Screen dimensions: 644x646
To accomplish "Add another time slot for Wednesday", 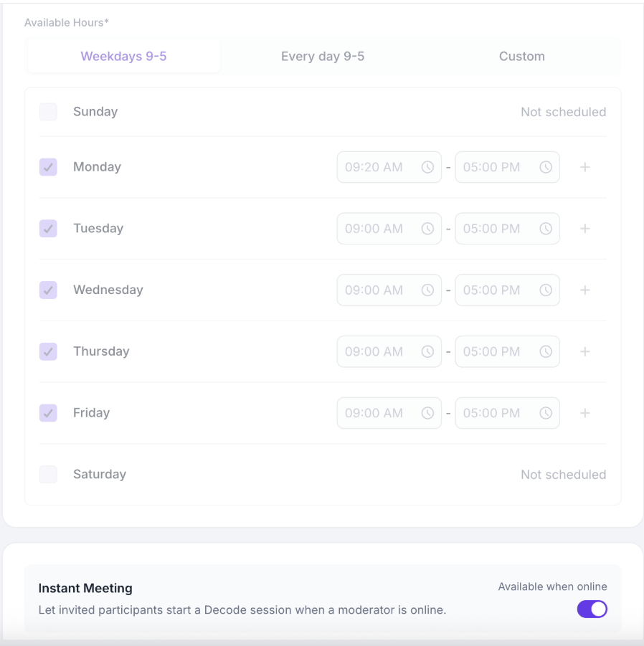I will coord(585,290).
